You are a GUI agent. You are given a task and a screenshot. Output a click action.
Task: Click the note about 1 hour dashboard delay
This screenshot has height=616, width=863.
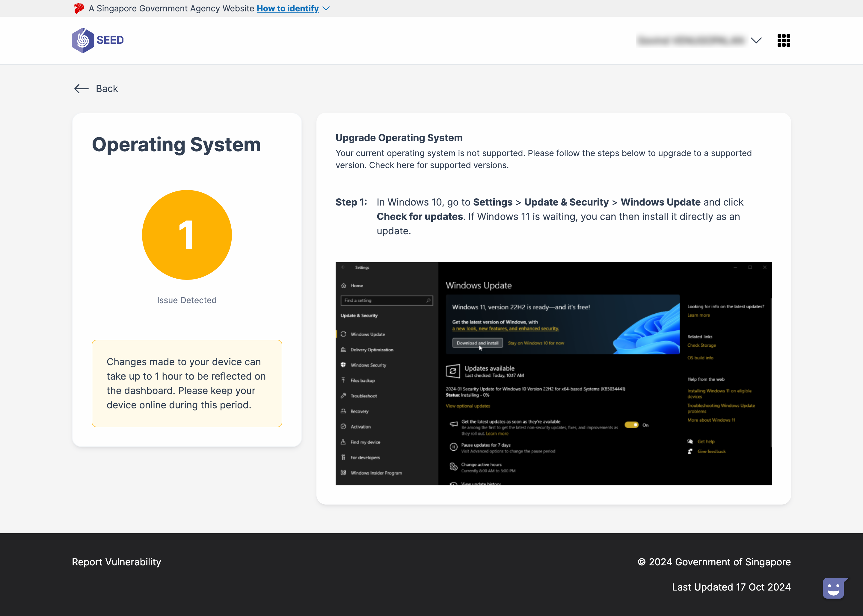pyautogui.click(x=187, y=384)
